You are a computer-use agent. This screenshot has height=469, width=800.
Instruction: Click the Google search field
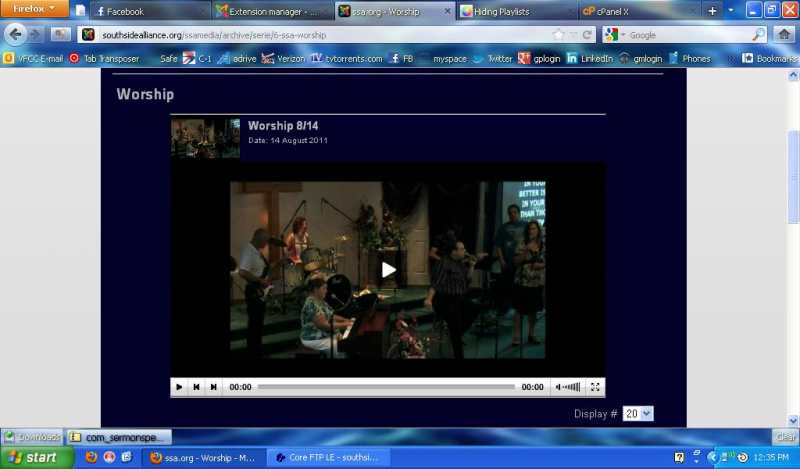pyautogui.click(x=689, y=35)
